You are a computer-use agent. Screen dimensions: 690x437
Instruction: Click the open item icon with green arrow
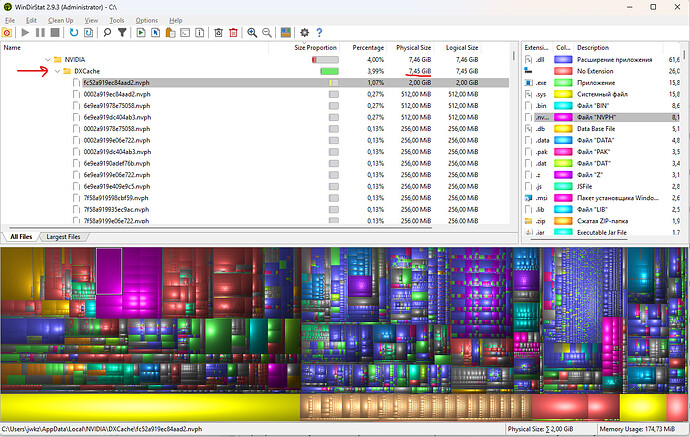tap(141, 33)
